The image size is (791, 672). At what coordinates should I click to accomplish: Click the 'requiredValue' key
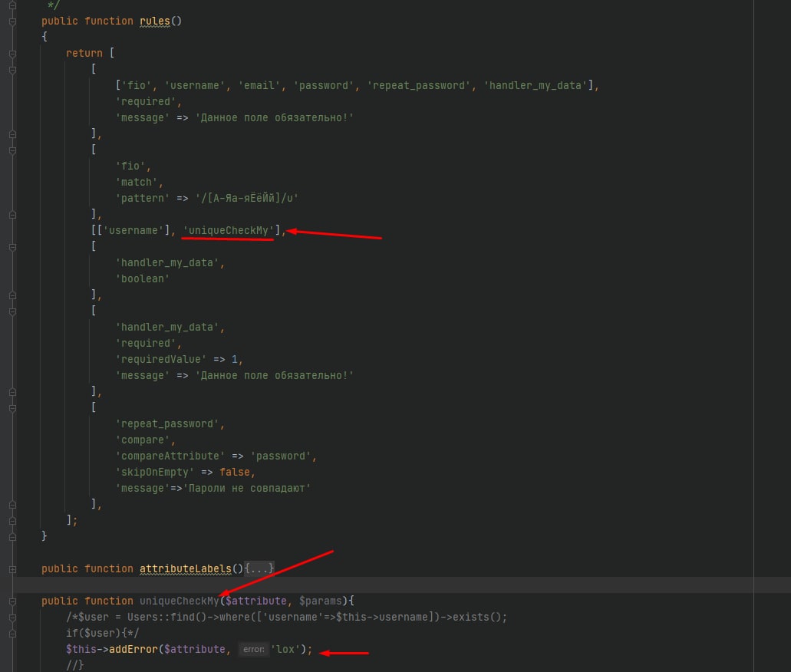point(161,359)
